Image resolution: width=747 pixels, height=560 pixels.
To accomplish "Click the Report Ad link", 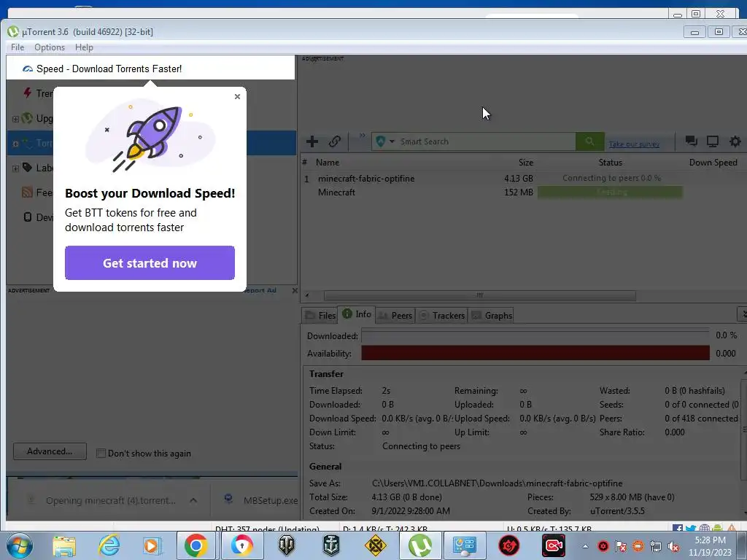I will click(x=260, y=290).
